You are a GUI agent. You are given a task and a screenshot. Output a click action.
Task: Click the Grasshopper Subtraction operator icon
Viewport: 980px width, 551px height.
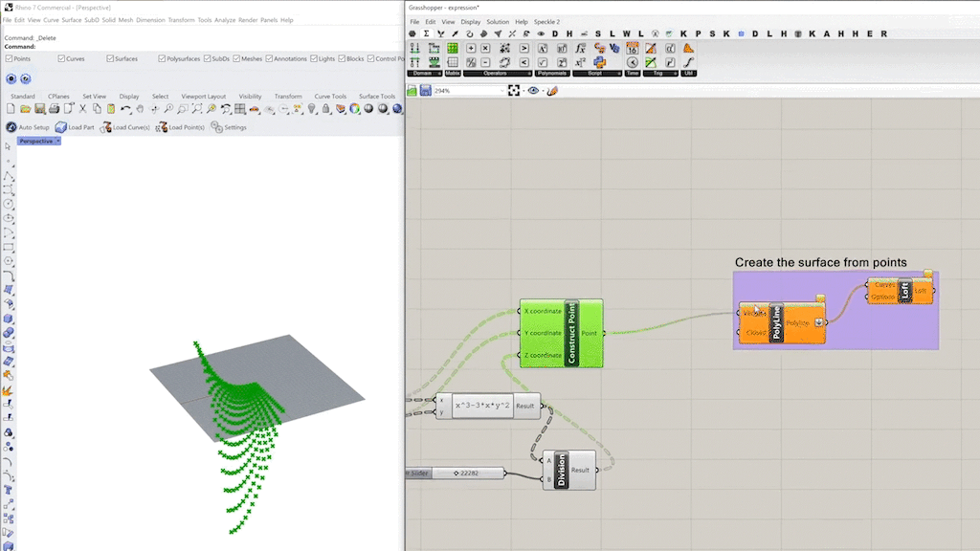(x=485, y=62)
